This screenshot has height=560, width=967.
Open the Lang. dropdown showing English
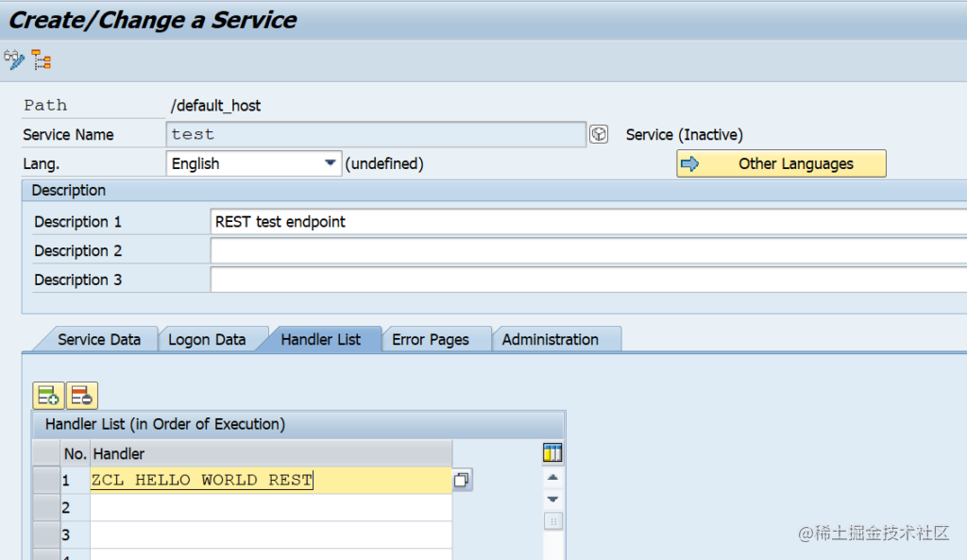[331, 162]
